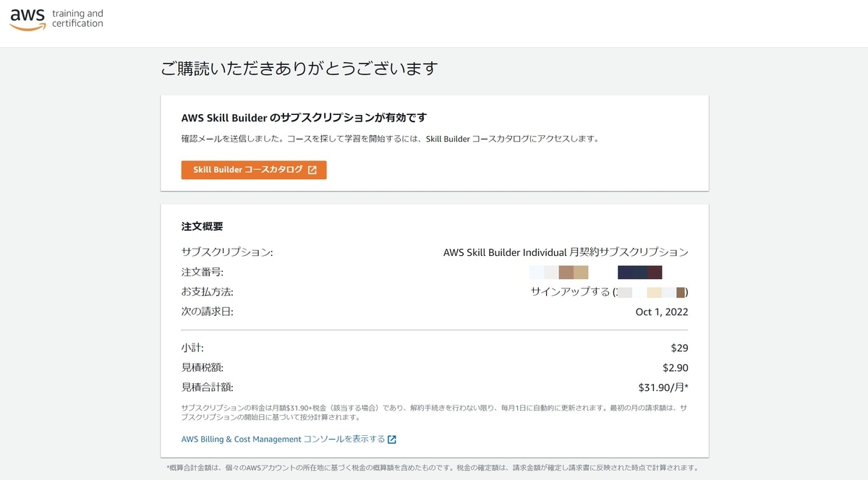Click the 確認メールを送信しました confirmation sentence

[391, 138]
